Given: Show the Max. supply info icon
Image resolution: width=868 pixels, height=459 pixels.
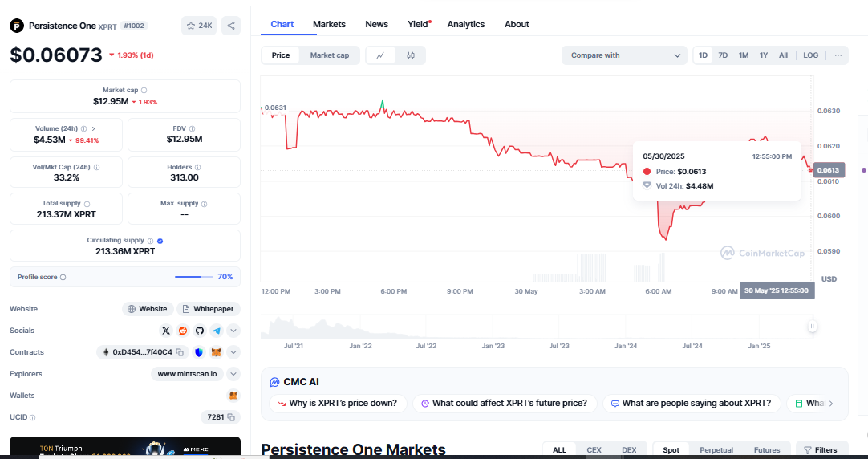Looking at the screenshot, I should pyautogui.click(x=205, y=204).
